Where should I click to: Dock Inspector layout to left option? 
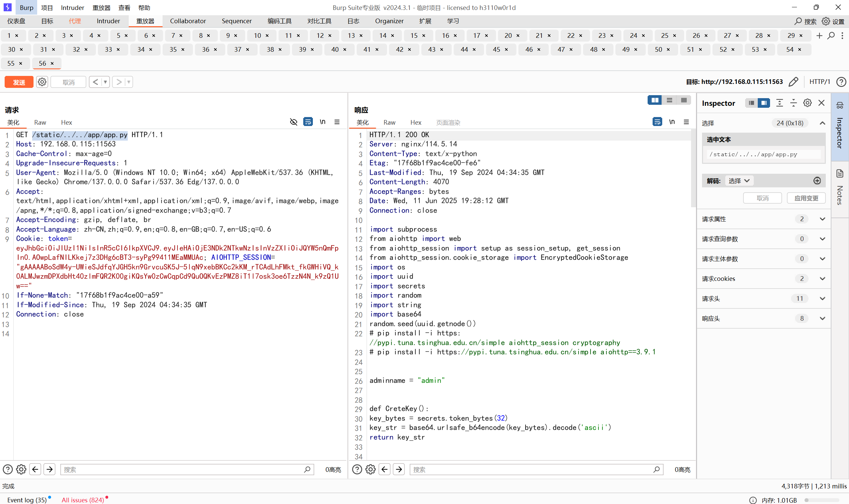(x=751, y=103)
